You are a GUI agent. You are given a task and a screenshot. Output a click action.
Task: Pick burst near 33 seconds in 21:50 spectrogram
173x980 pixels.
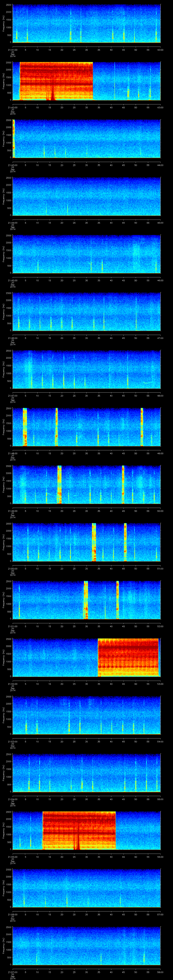click(x=94, y=542)
